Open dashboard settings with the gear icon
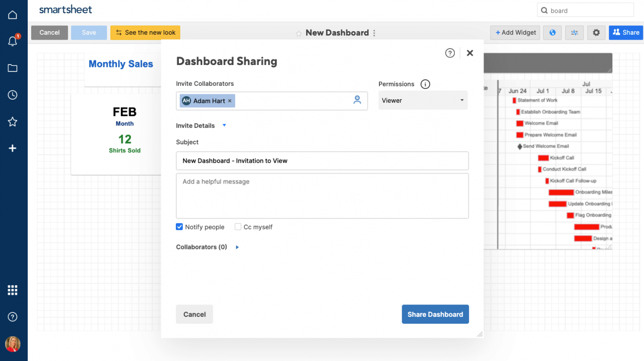The height and width of the screenshot is (361, 644). pos(596,32)
